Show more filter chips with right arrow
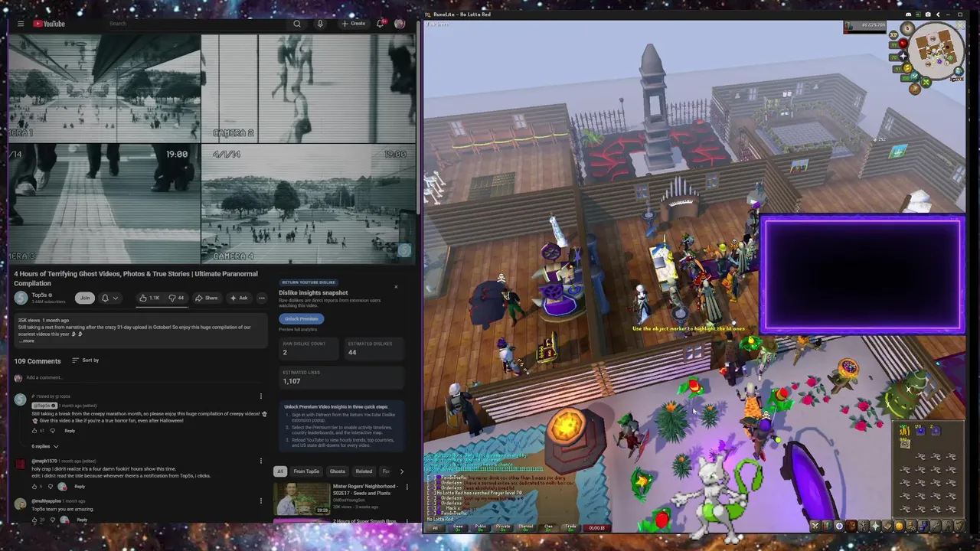980x551 pixels. click(402, 471)
